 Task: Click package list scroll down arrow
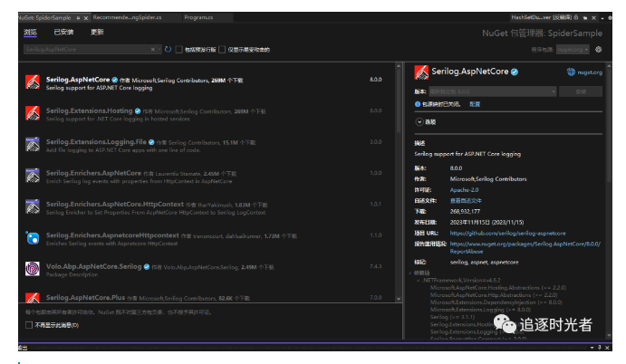click(x=399, y=299)
